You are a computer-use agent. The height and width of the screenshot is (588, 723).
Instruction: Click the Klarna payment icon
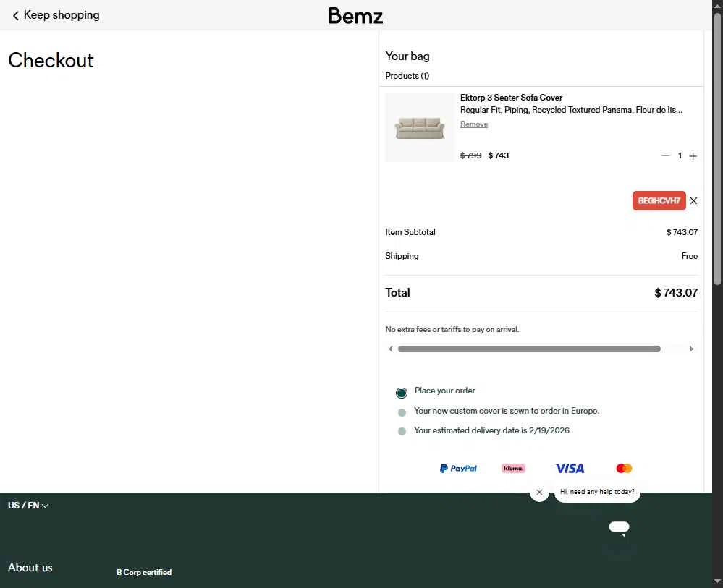point(513,468)
